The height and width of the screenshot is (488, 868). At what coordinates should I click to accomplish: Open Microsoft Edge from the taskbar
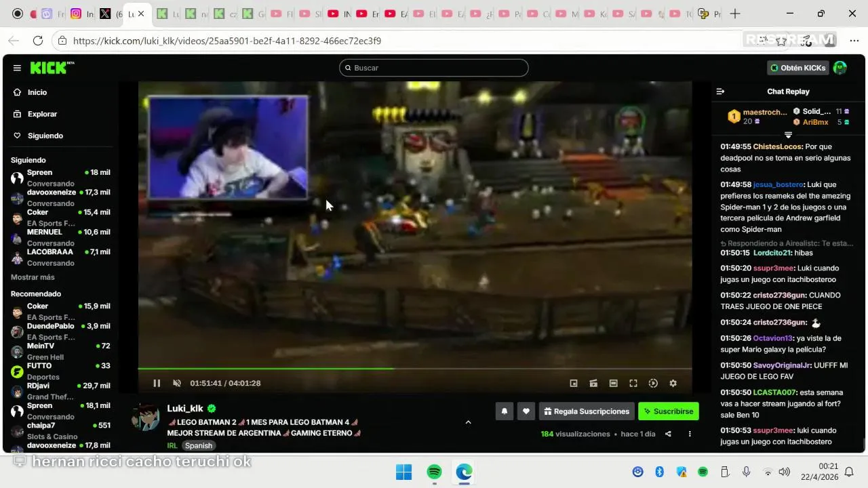click(464, 472)
